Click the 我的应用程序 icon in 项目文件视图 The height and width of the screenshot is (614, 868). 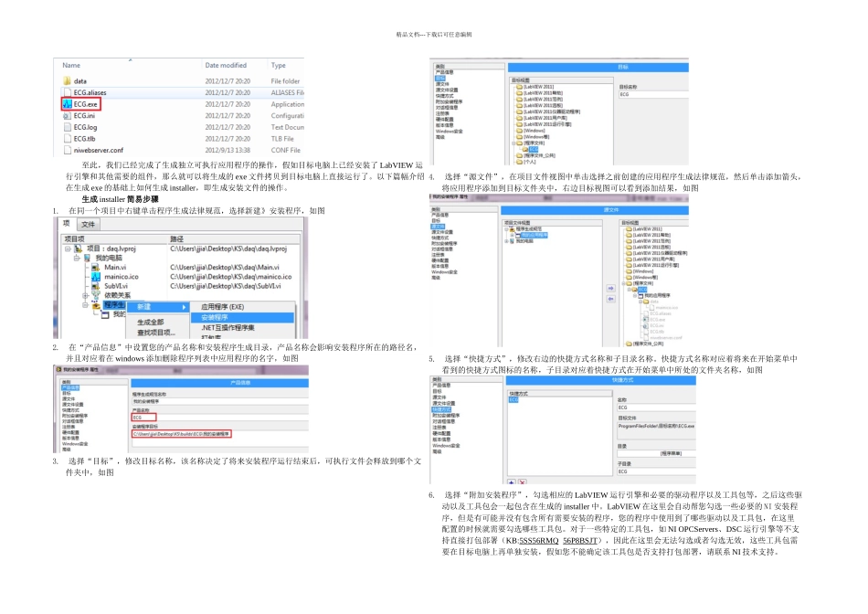518,236
